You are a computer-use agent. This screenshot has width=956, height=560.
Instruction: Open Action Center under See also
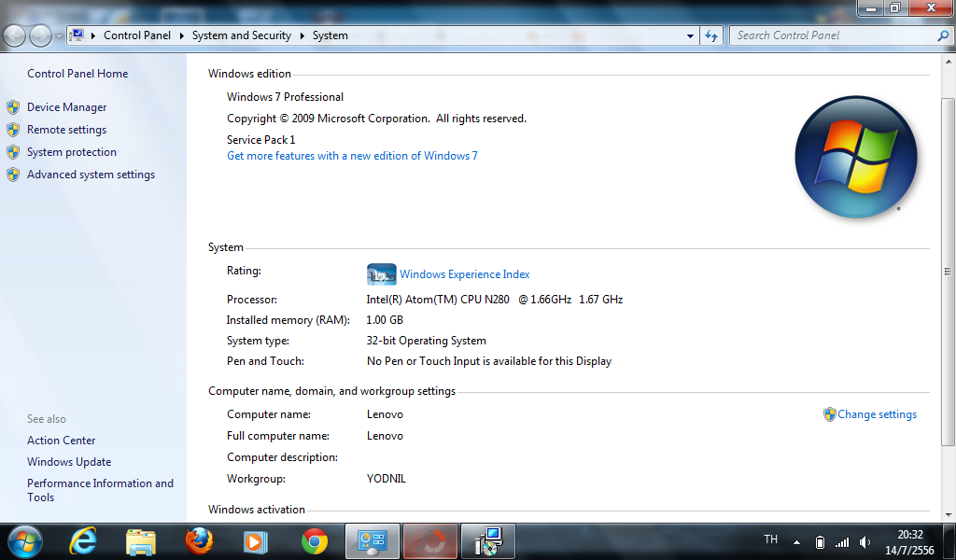click(x=61, y=441)
